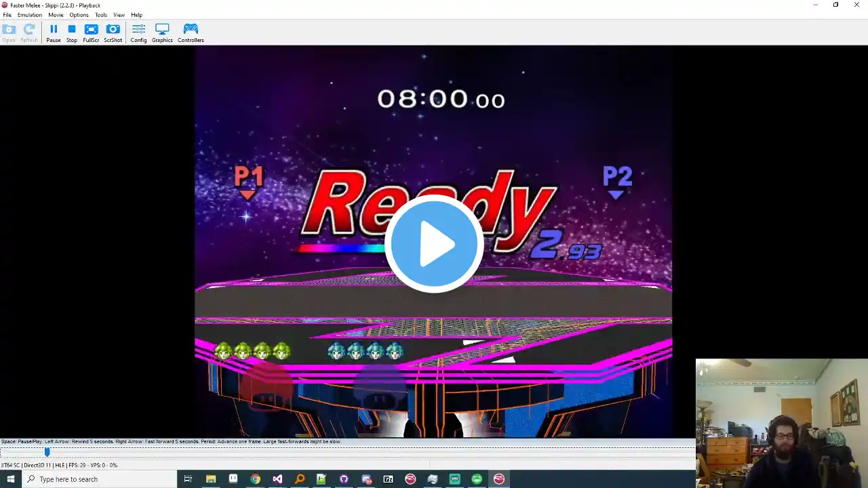Screen dimensions: 868x488
Task: Click the playback keyboard shortcuts hint text
Action: (x=171, y=442)
